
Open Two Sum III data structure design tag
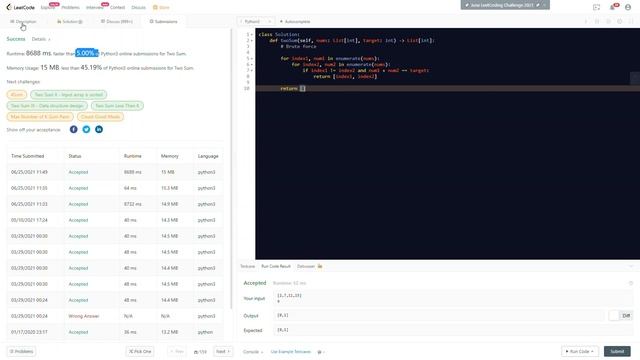click(47, 106)
